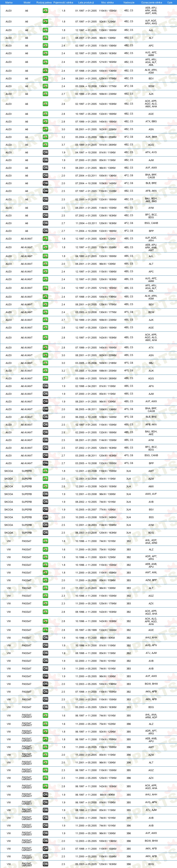The image size is (177, 868).
Task: Click the Nadwozie column header
Action: pos(129,2)
